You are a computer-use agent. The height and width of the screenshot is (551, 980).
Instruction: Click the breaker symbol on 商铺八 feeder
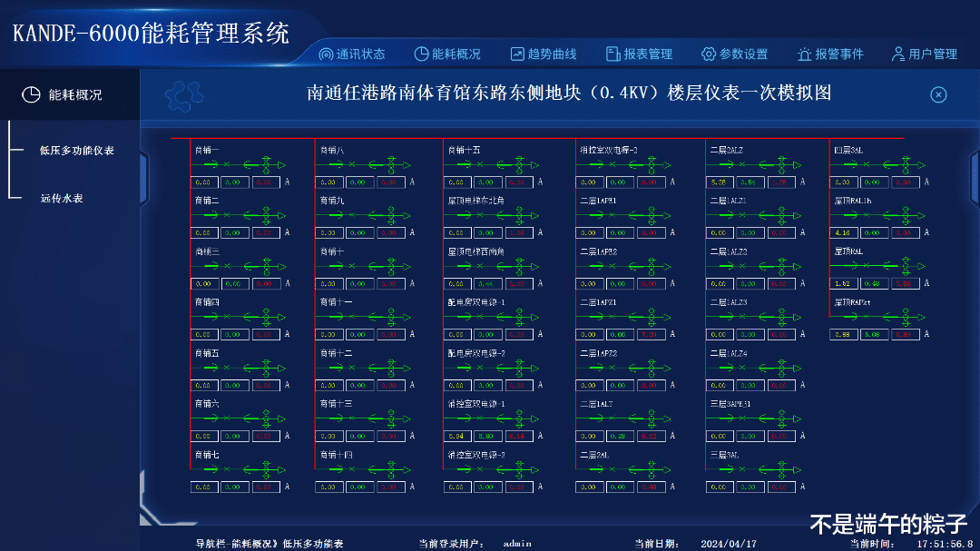tap(352, 164)
